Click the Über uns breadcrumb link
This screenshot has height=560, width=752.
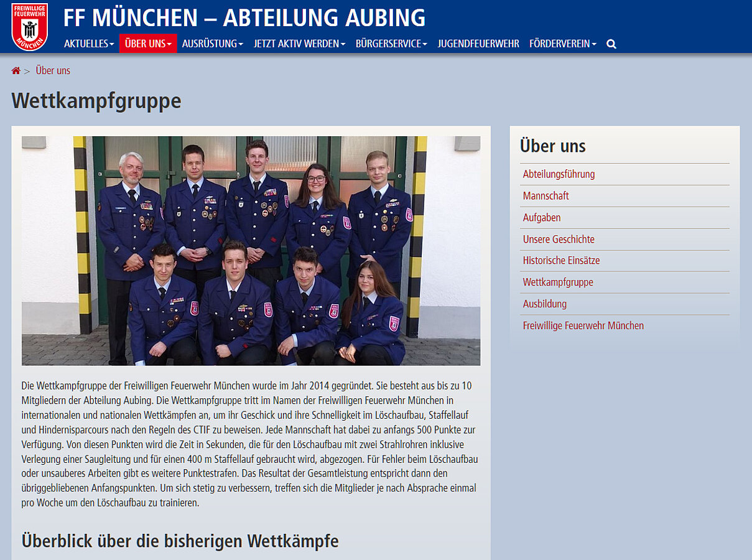click(53, 71)
